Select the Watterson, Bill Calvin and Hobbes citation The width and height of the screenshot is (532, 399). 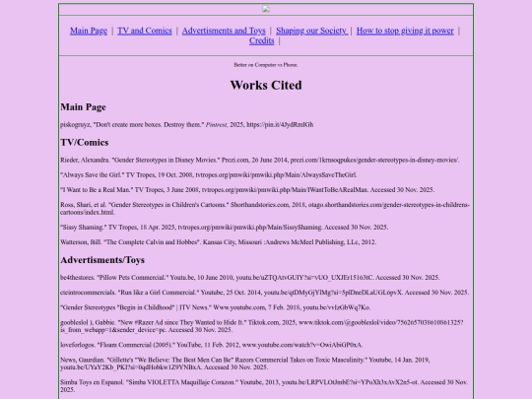click(219, 242)
